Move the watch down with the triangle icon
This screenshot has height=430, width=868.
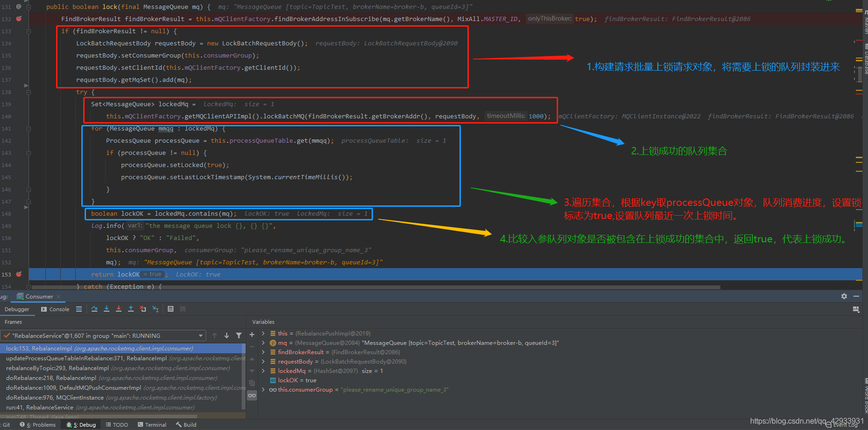pyautogui.click(x=252, y=371)
